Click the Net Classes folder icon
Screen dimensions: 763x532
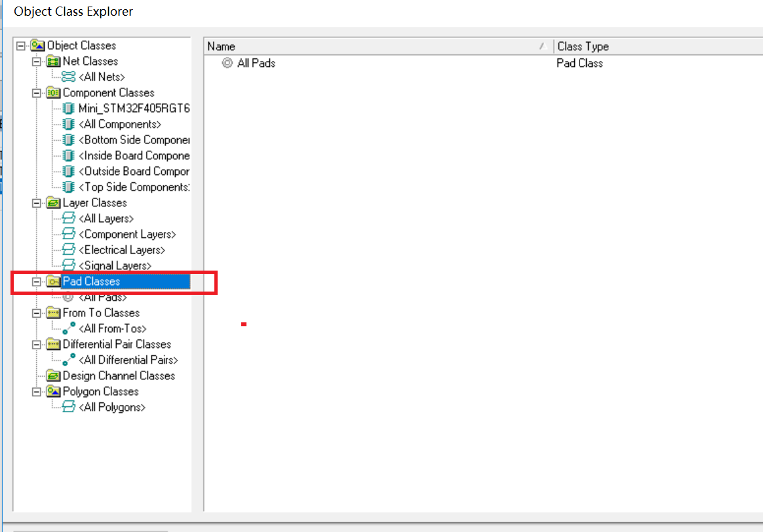(x=53, y=62)
